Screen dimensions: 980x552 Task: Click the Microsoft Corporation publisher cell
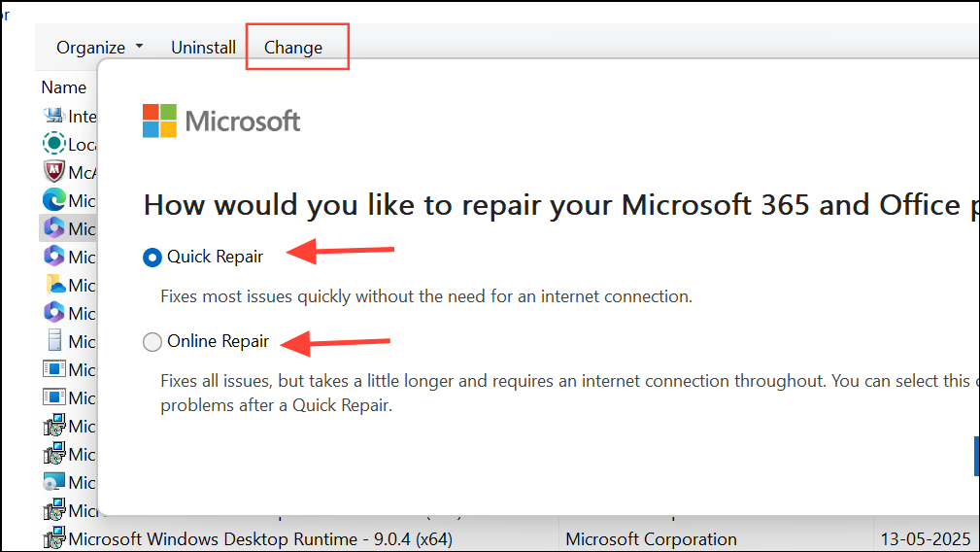[651, 538]
